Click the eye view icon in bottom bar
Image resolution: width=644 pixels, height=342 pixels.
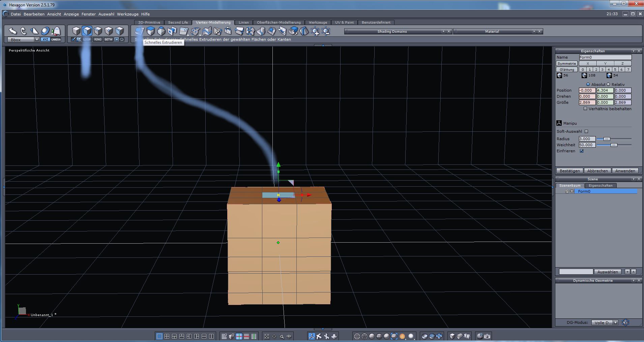click(289, 336)
